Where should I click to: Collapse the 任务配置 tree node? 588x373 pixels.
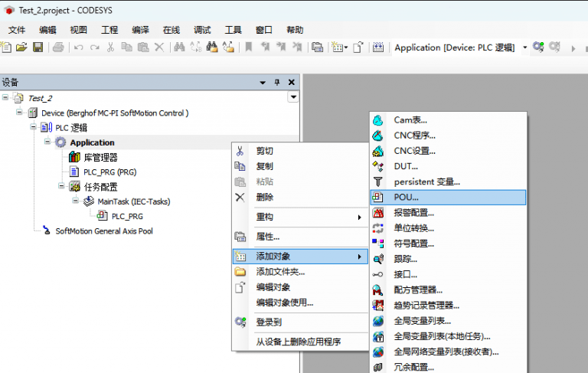(x=61, y=186)
